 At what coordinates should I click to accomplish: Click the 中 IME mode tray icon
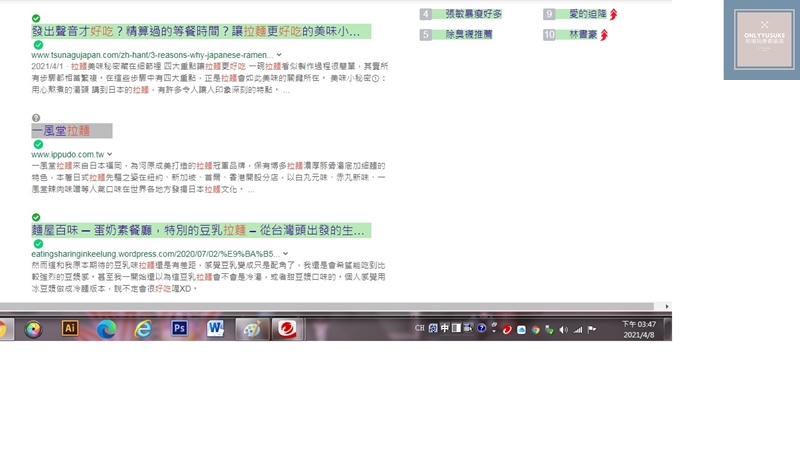click(444, 328)
